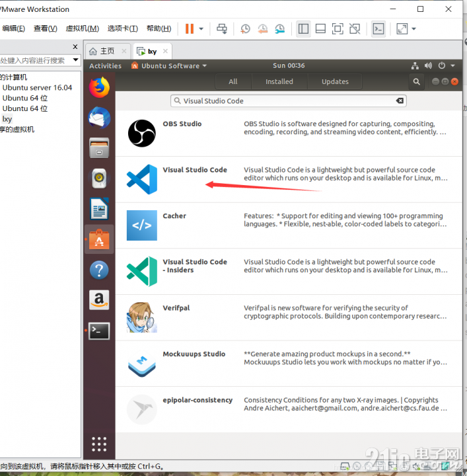Open the Verifpal app result

point(289,317)
